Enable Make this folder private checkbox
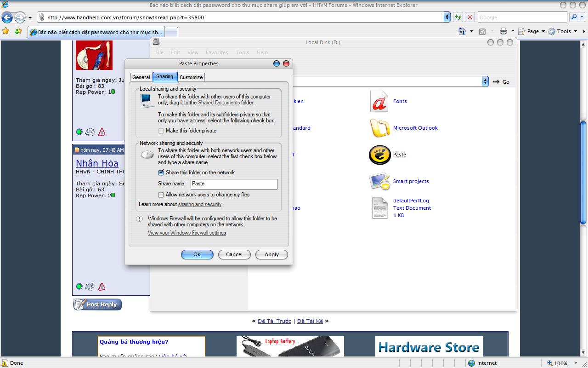This screenshot has height=368, width=588. (161, 131)
